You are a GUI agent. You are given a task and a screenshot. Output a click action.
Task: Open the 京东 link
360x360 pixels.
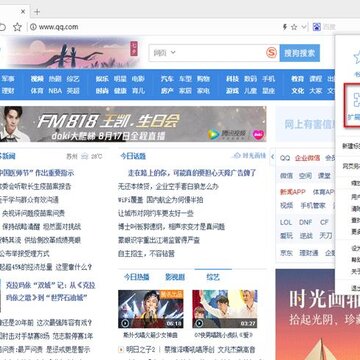[x=286, y=253]
